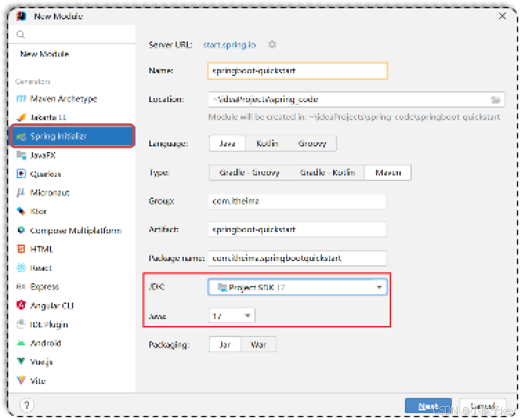
Task: Open the Java version dropdown
Action: click(x=232, y=316)
